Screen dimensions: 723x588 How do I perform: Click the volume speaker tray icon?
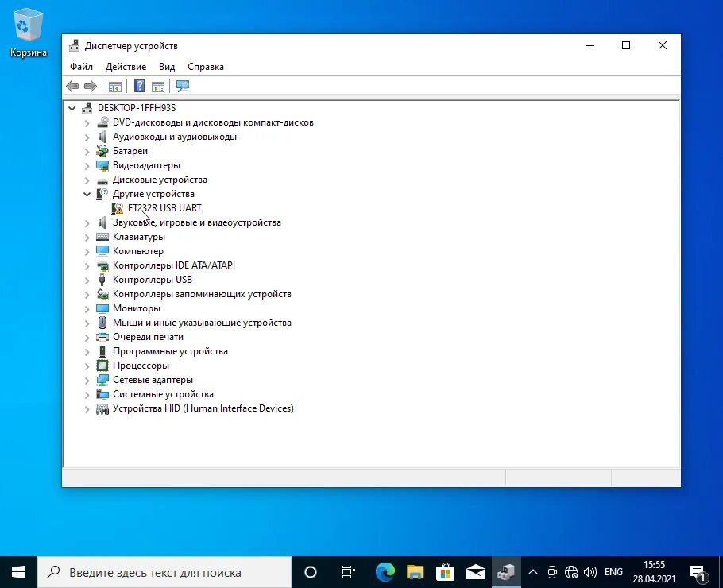(x=590, y=572)
